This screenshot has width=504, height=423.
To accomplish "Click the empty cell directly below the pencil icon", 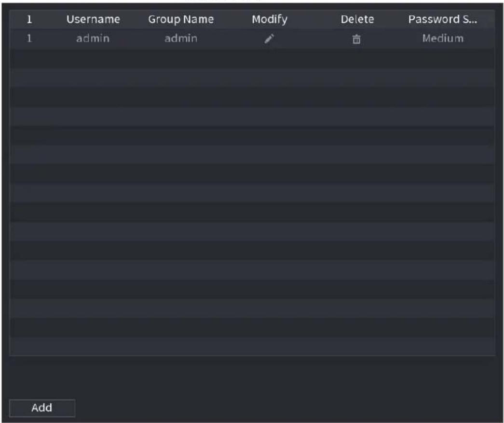I will [x=269, y=58].
